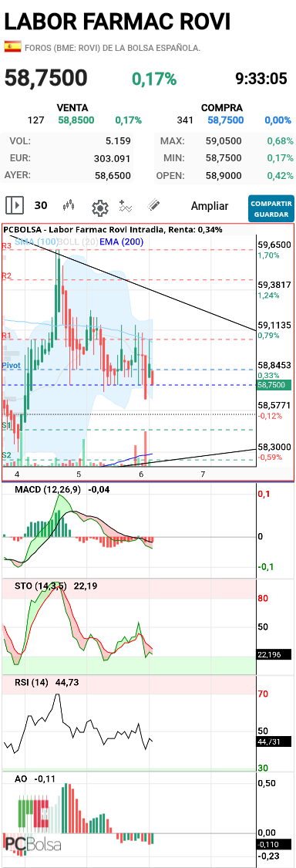Image resolution: width=296 pixels, height=868 pixels.
Task: Click the MAX value 59,0500
Action: (224, 141)
